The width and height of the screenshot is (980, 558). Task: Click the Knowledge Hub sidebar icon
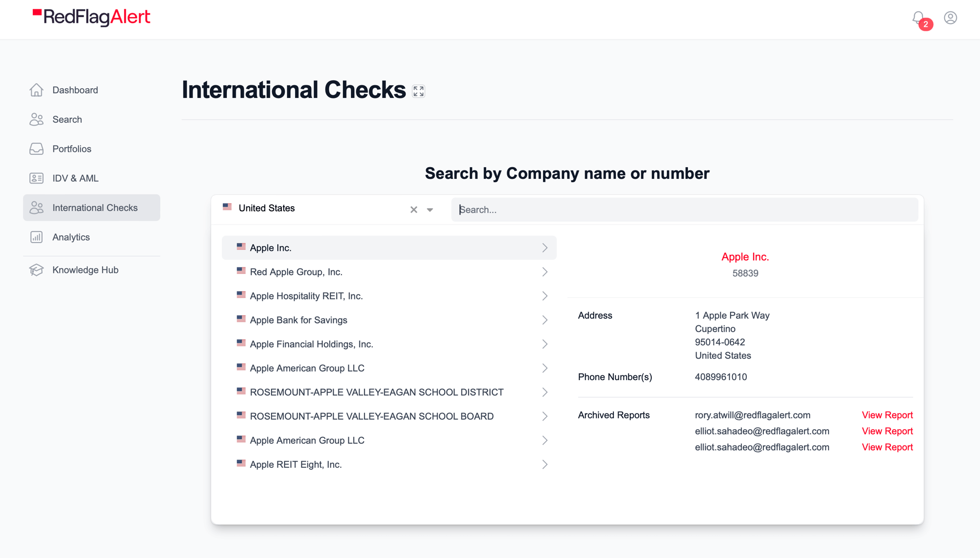(x=37, y=269)
